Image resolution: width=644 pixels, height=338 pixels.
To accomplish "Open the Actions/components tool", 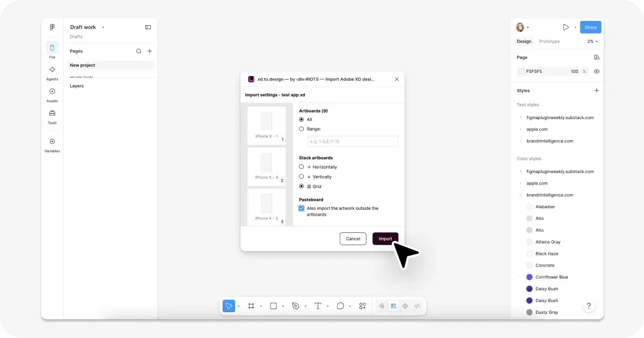I will (363, 306).
